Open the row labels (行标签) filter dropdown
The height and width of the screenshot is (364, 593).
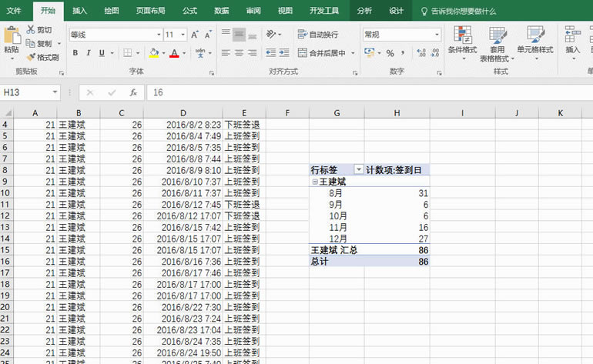pyautogui.click(x=358, y=170)
